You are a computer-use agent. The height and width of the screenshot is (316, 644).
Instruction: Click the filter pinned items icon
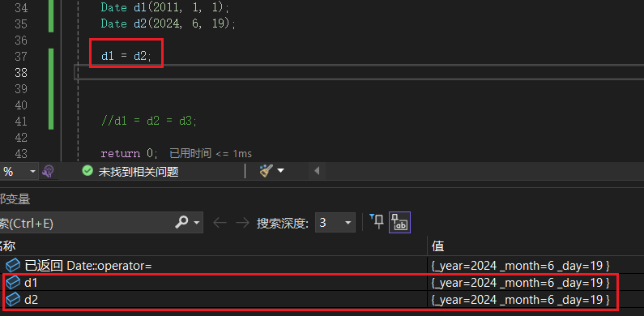coord(377,222)
